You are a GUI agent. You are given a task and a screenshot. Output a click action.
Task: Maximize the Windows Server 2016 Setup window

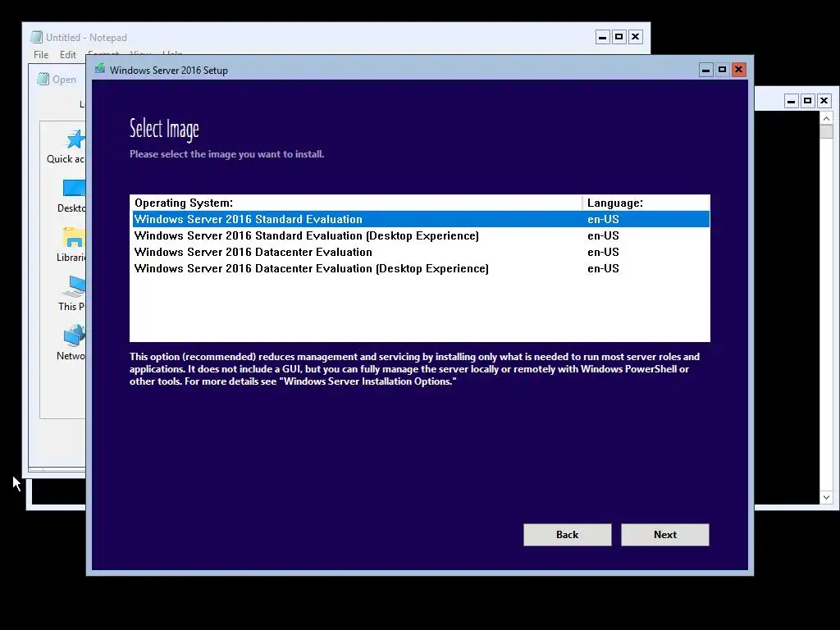(x=722, y=70)
